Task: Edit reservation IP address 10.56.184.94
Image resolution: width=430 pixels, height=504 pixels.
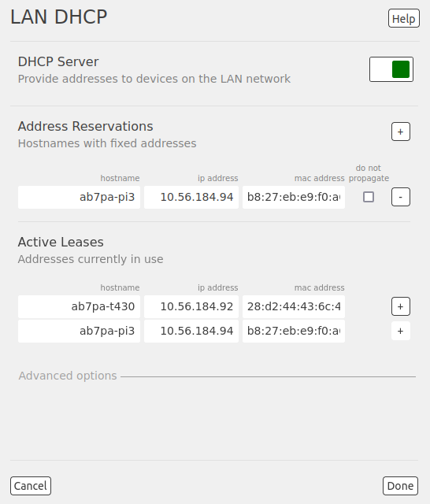Action: 191,197
